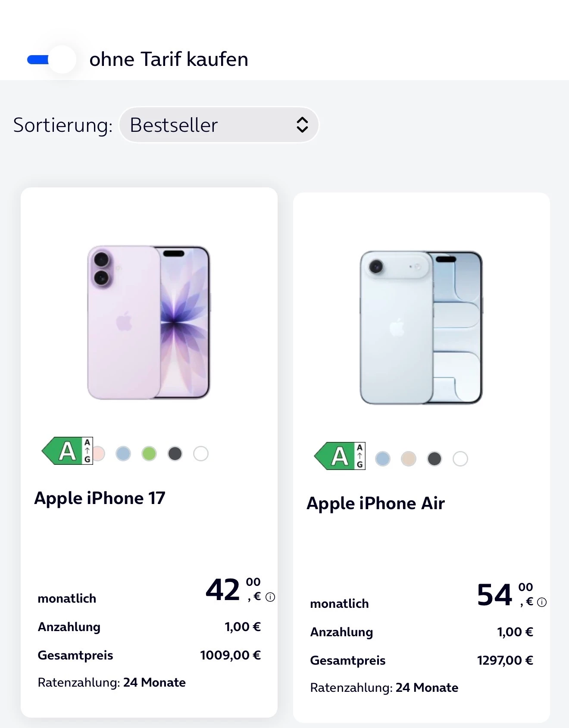The width and height of the screenshot is (569, 728).
Task: Choose beige color for iPhone Air
Action: [x=409, y=459]
